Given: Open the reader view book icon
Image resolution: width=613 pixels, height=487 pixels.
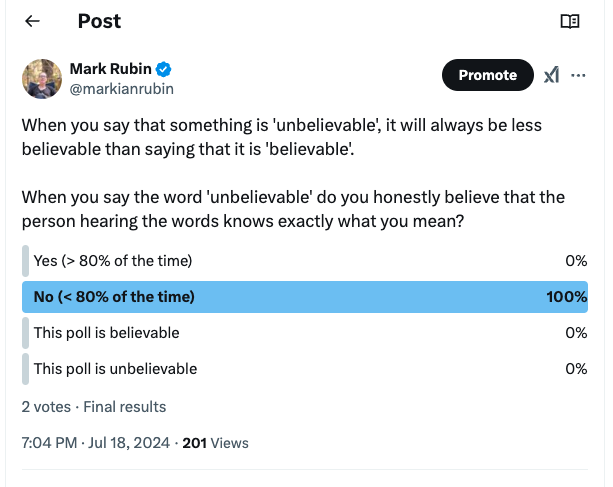Looking at the screenshot, I should click(569, 21).
